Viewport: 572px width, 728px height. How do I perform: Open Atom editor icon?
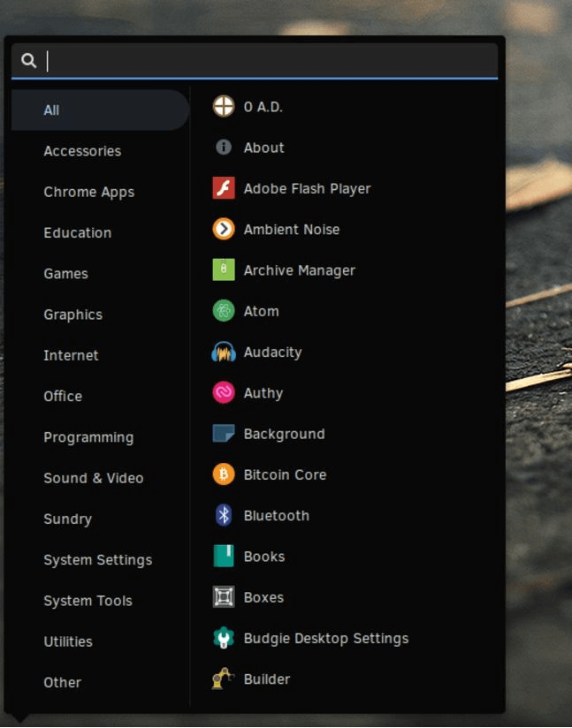click(224, 311)
